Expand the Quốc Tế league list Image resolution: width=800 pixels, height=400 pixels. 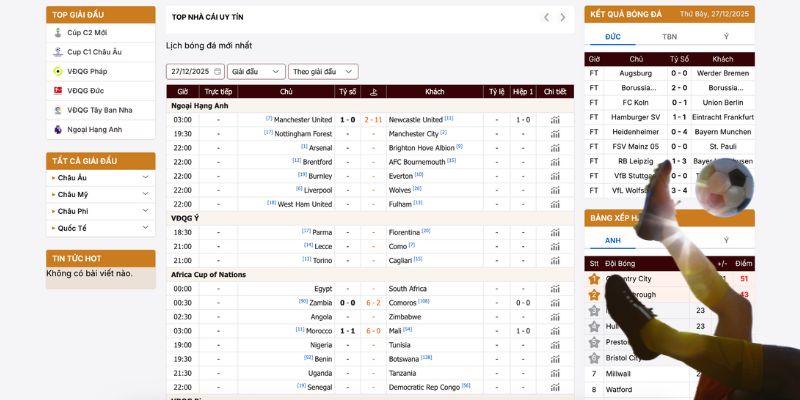pyautogui.click(x=101, y=228)
